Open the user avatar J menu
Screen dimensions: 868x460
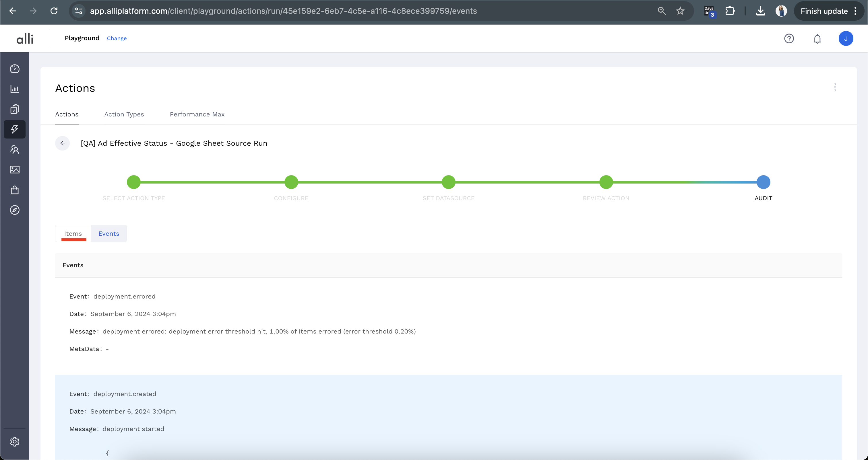click(x=845, y=39)
